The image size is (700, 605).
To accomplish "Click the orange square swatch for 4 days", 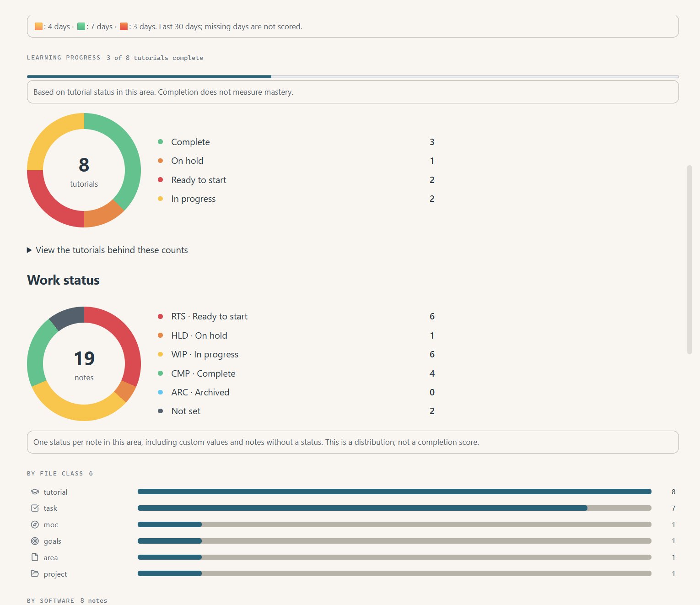I will point(38,27).
